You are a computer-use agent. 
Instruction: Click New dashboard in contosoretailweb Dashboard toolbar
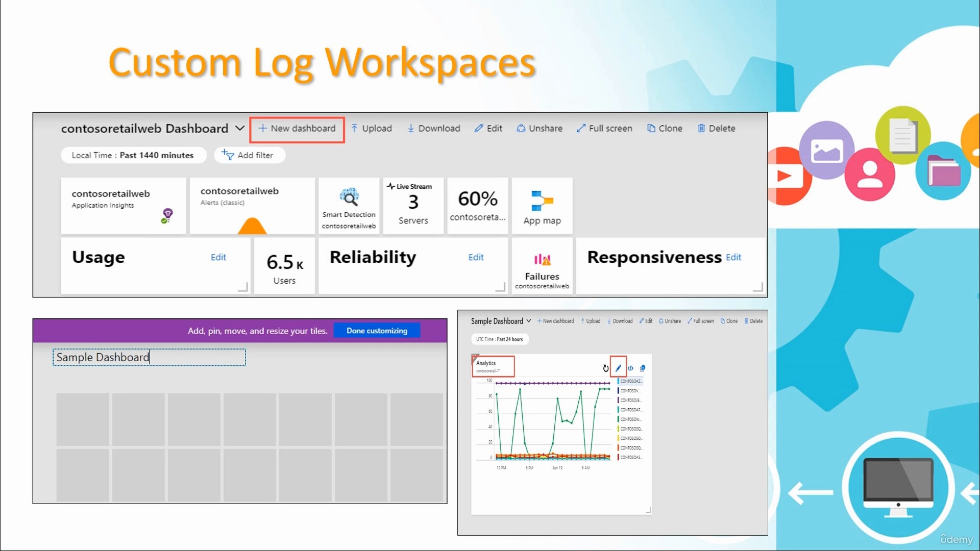[297, 129]
